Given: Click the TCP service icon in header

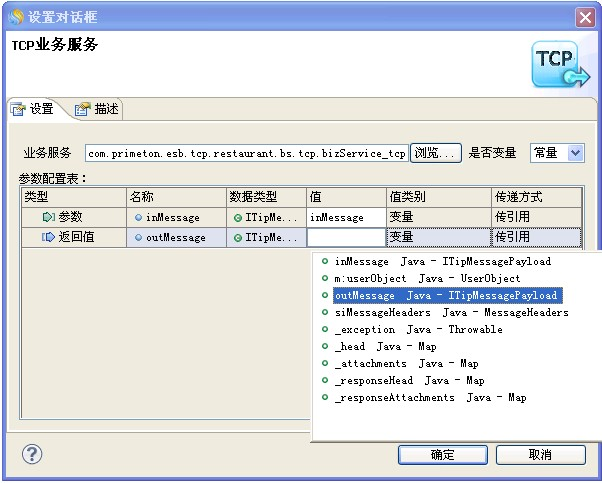Looking at the screenshot, I should pyautogui.click(x=560, y=65).
